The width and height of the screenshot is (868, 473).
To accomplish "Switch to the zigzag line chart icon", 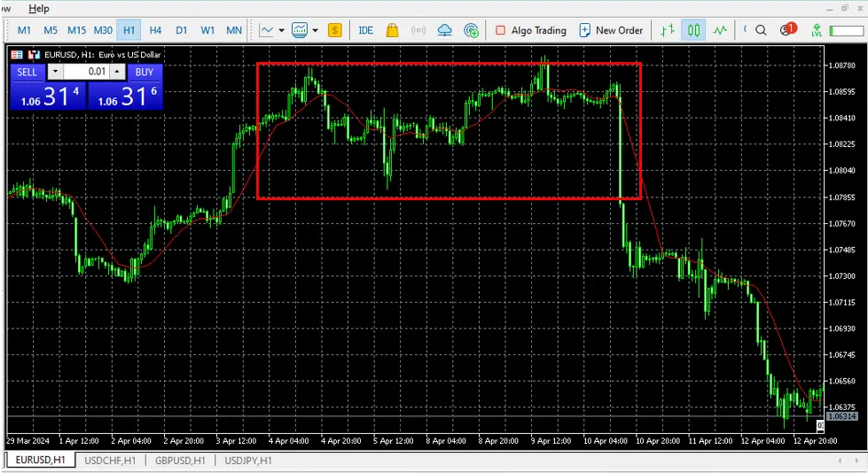I will pyautogui.click(x=720, y=30).
